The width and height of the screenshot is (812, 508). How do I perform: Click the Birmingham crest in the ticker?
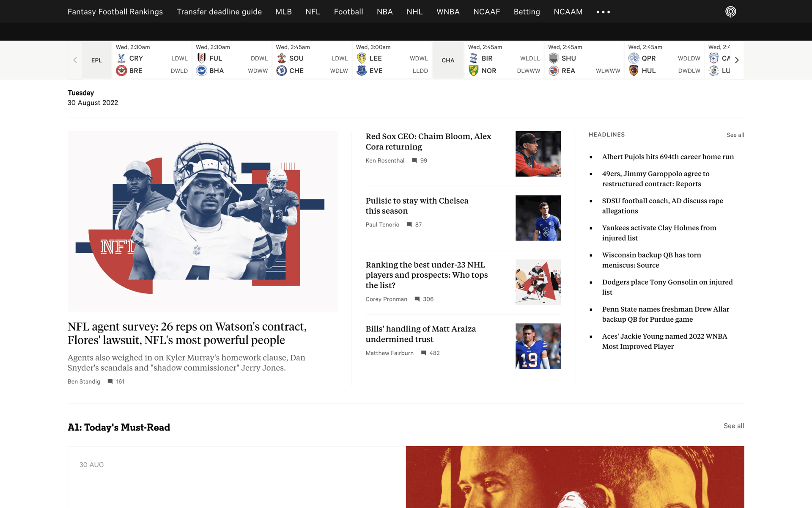click(x=474, y=58)
